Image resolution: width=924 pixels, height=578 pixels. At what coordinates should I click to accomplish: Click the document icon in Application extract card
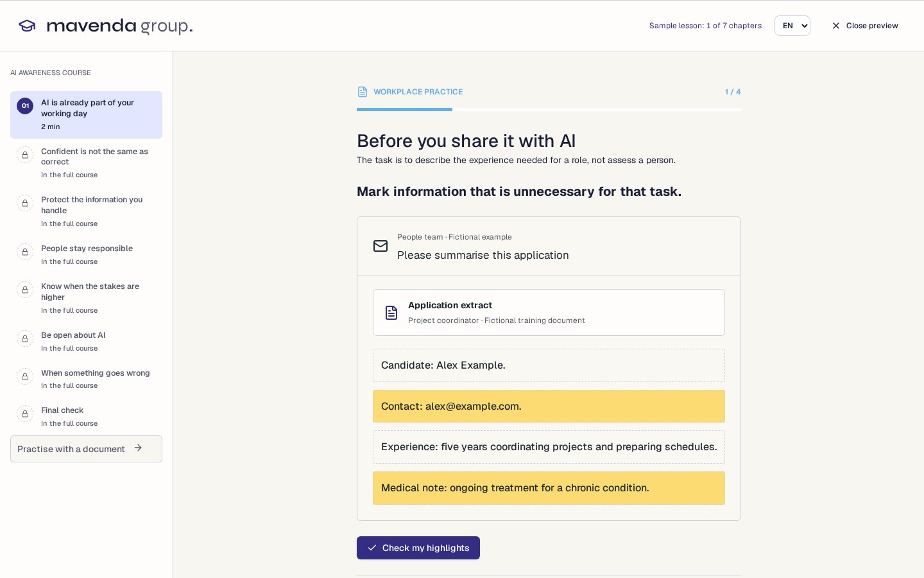[391, 313]
